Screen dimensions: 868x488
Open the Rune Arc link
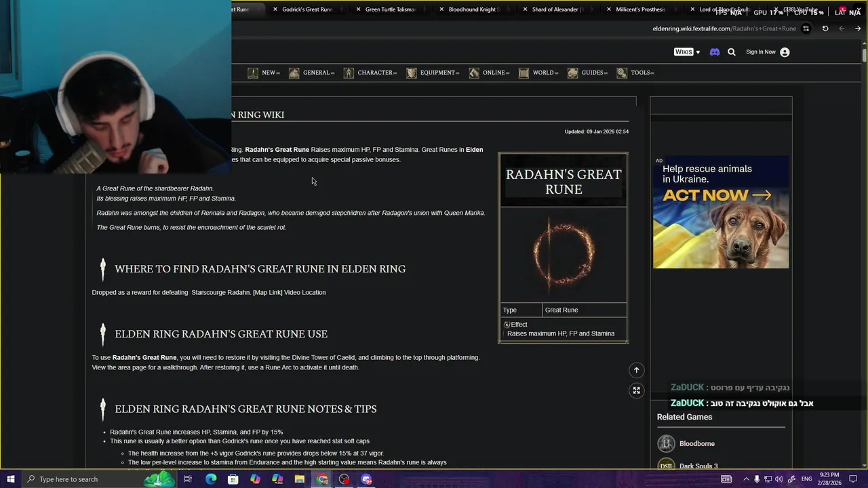[x=272, y=367]
